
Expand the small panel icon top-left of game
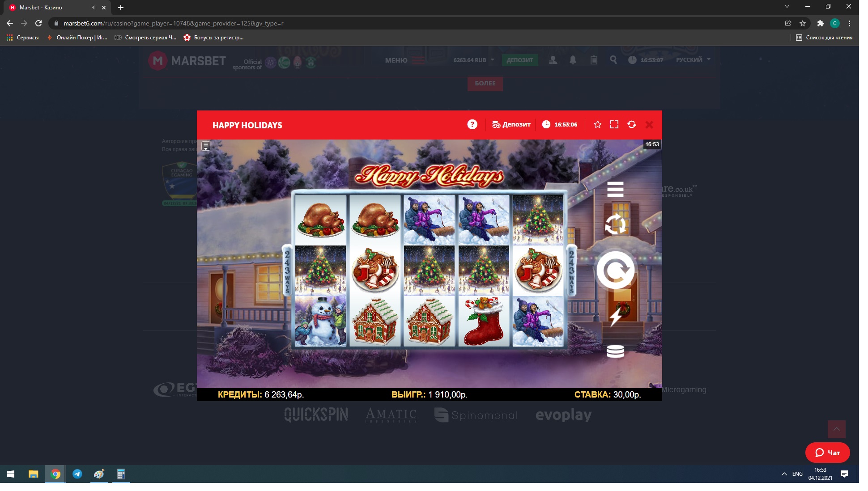click(x=206, y=146)
